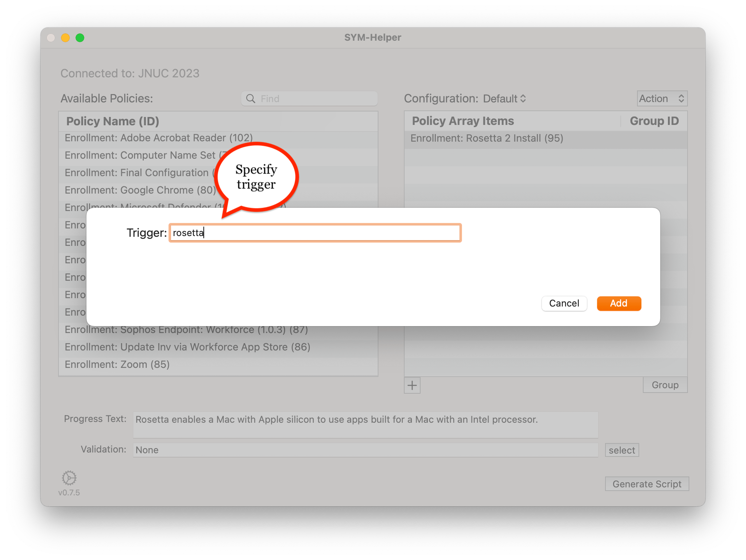746x560 pixels.
Task: Click the Generate Script button
Action: [x=646, y=484]
